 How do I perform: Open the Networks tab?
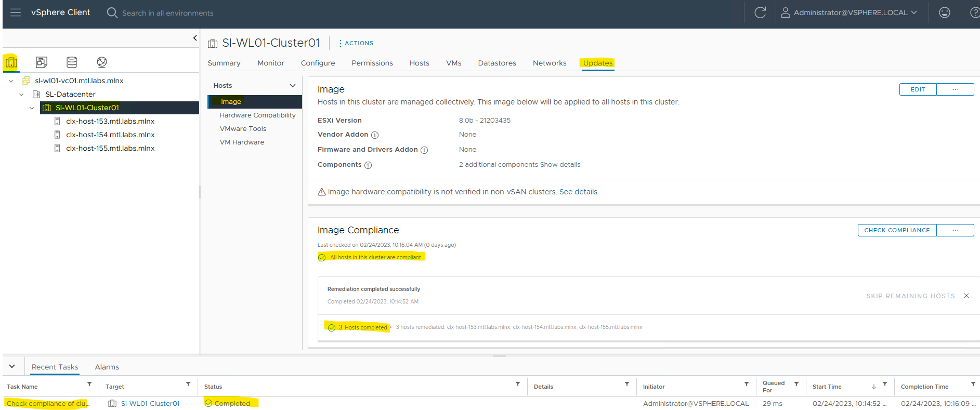point(550,63)
